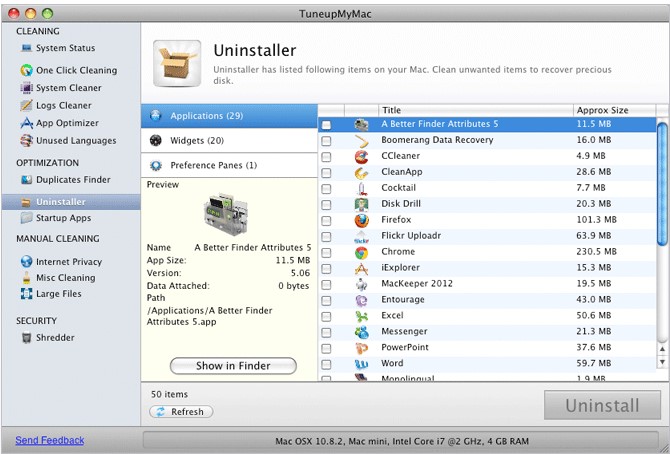Open Unused Languages icon

coord(26,141)
